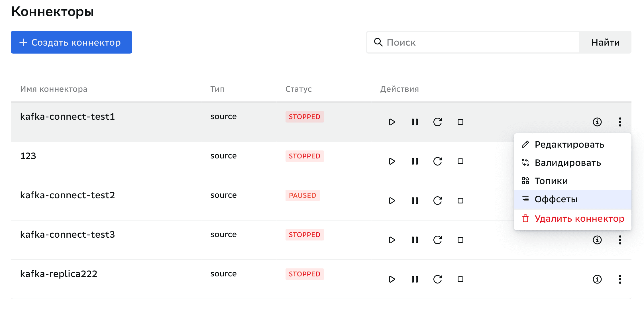Click Оффсеты menu option
644x314 pixels.
[556, 199]
